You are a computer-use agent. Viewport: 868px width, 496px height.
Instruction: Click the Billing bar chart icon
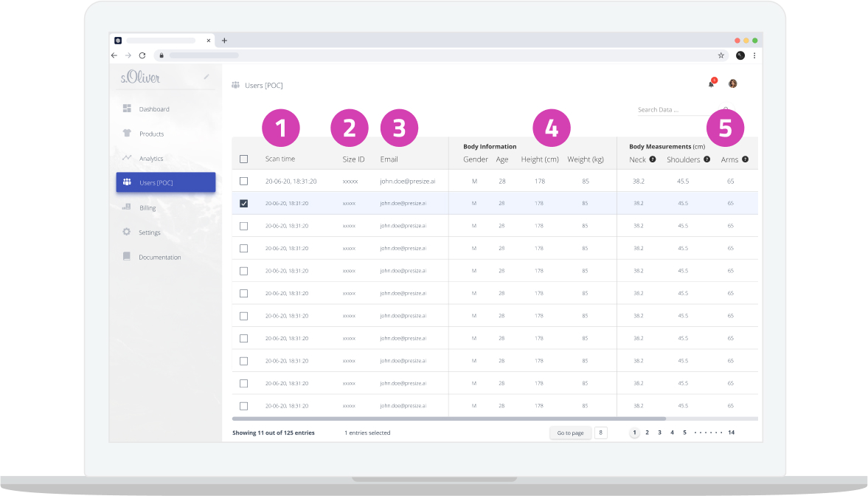click(x=127, y=207)
